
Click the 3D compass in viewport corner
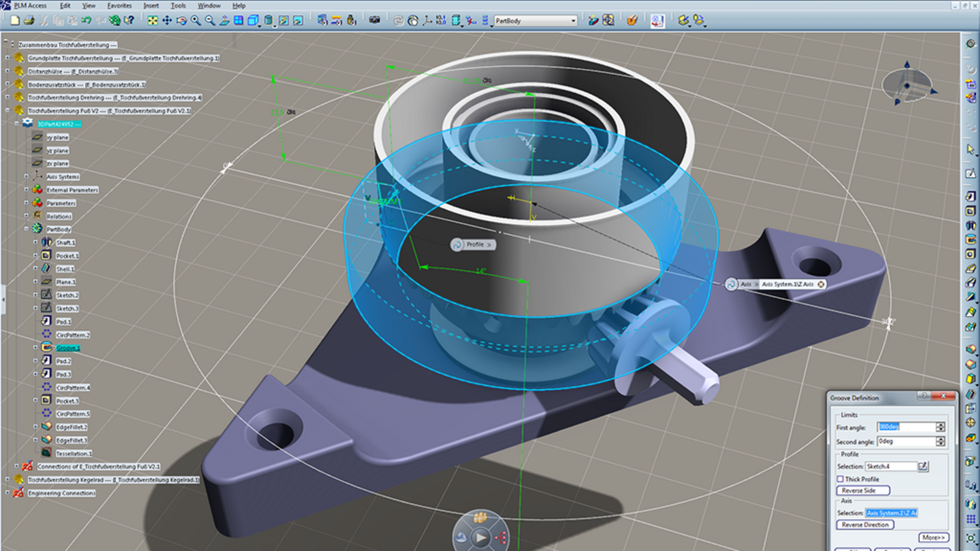coord(908,85)
